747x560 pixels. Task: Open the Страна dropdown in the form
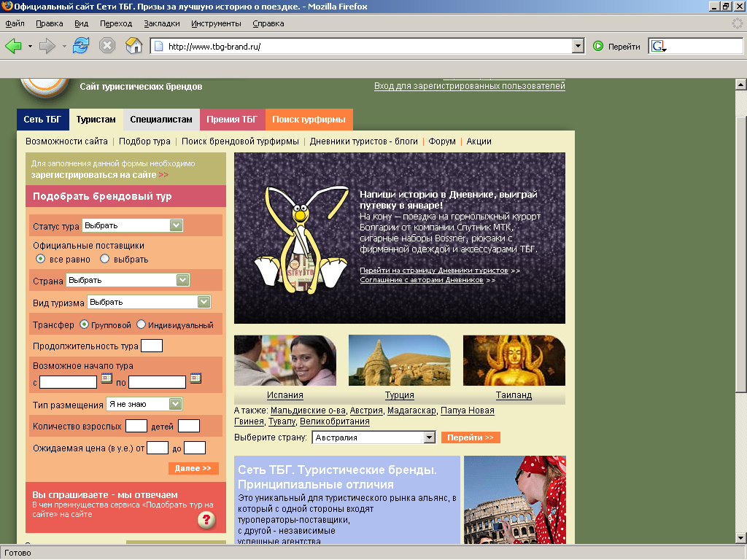128,280
